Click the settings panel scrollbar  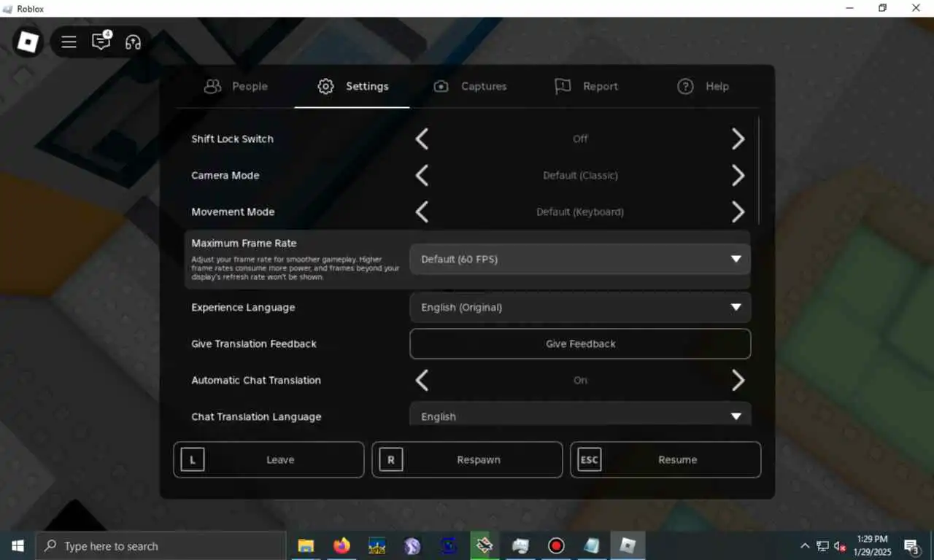pyautogui.click(x=758, y=170)
